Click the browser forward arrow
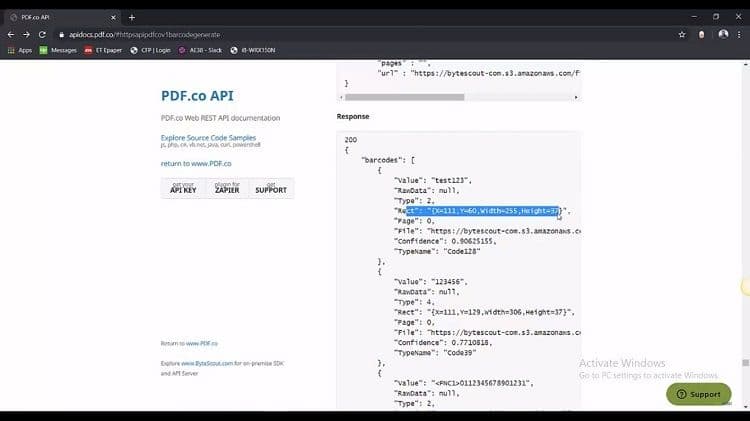The image size is (750, 421). (30, 33)
